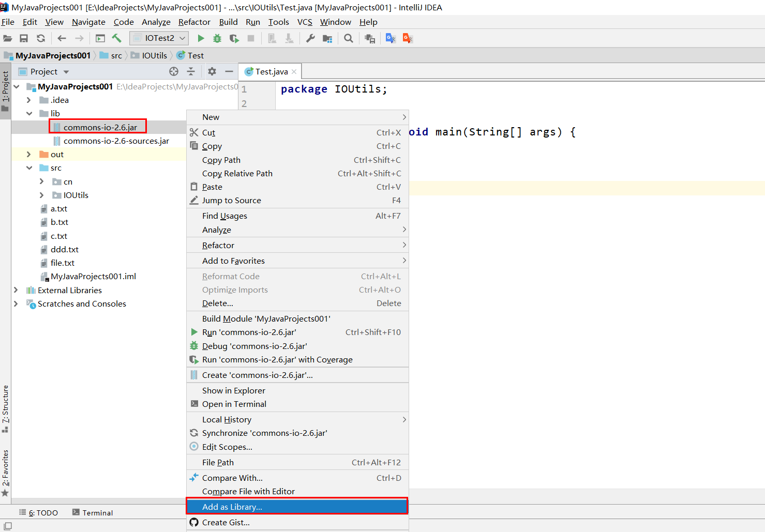
Task: Open the IOTest2 run configuration dropdown
Action: click(159, 38)
